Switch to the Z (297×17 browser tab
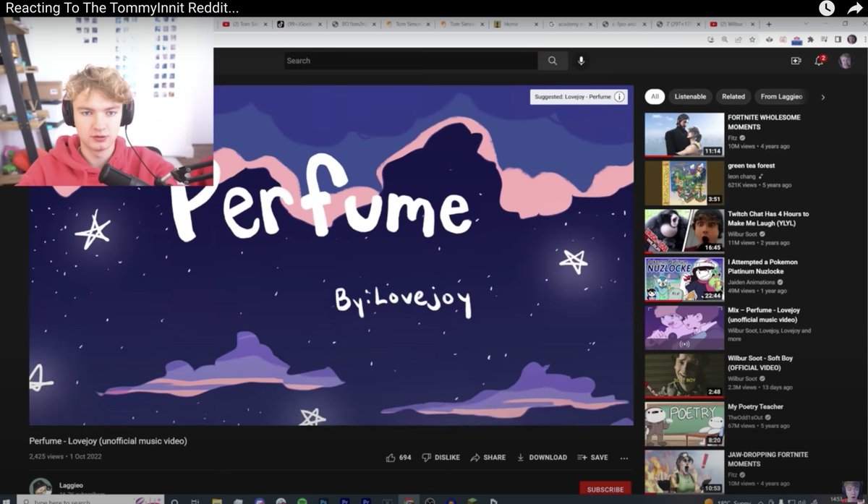This screenshot has height=504, width=868. coord(678,24)
